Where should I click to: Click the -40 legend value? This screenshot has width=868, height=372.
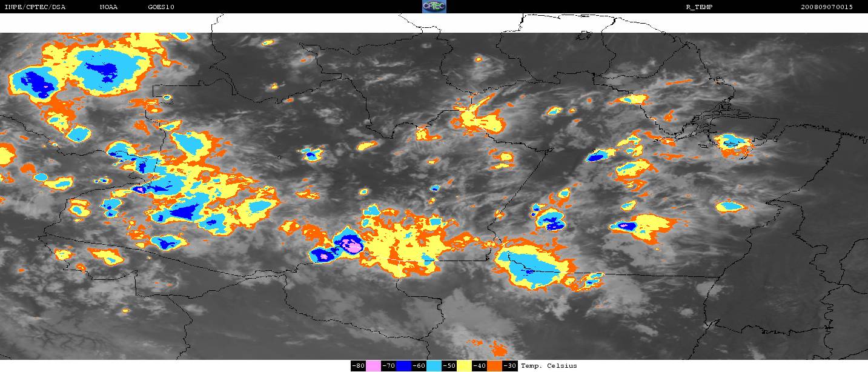479,366
